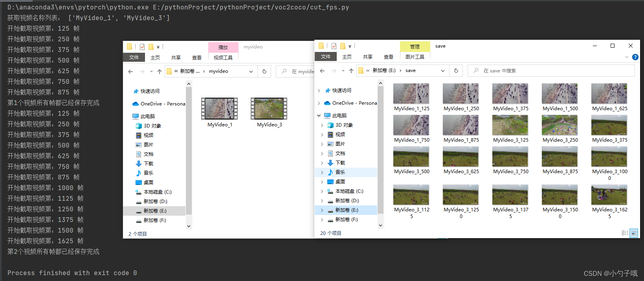
Task: Click myvideo in the myvideo address bar
Action: click(x=218, y=71)
